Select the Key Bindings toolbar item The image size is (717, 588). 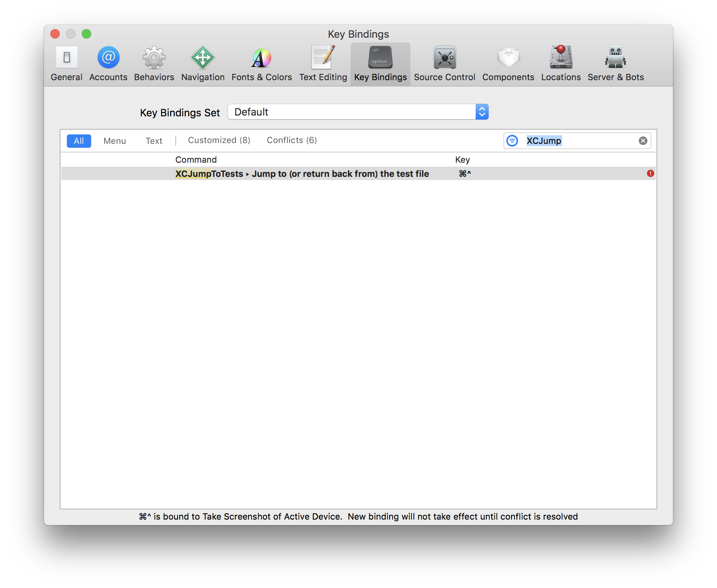(380, 64)
